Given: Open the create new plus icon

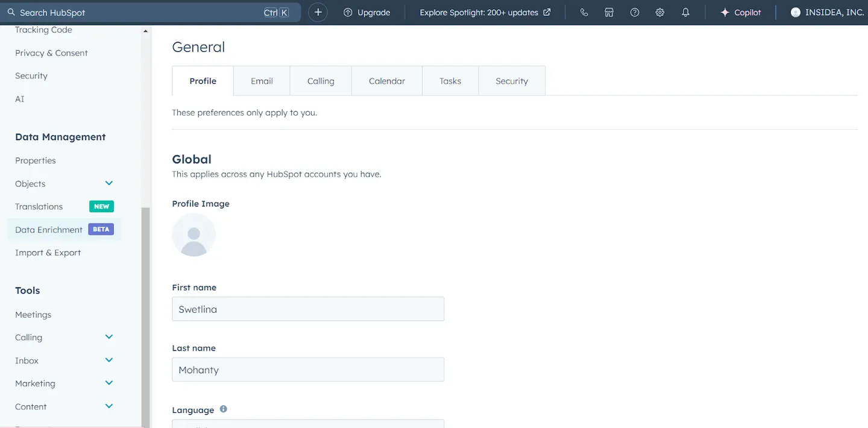Looking at the screenshot, I should tap(318, 12).
